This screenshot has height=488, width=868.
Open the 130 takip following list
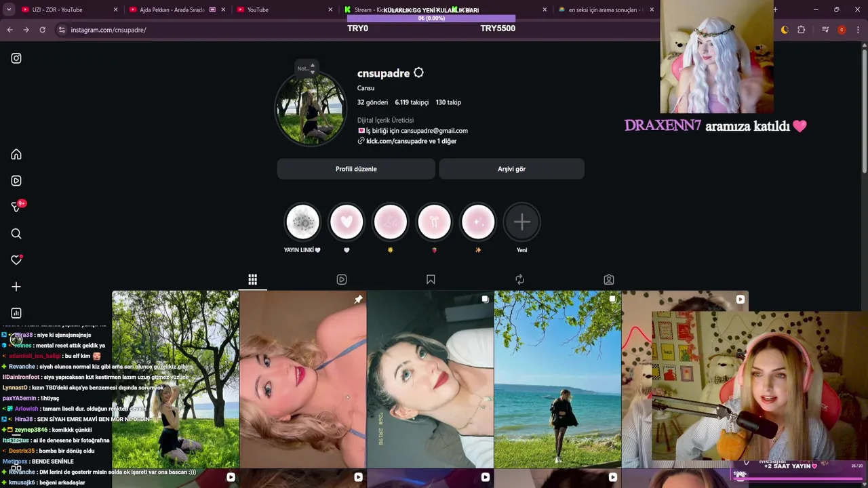448,102
